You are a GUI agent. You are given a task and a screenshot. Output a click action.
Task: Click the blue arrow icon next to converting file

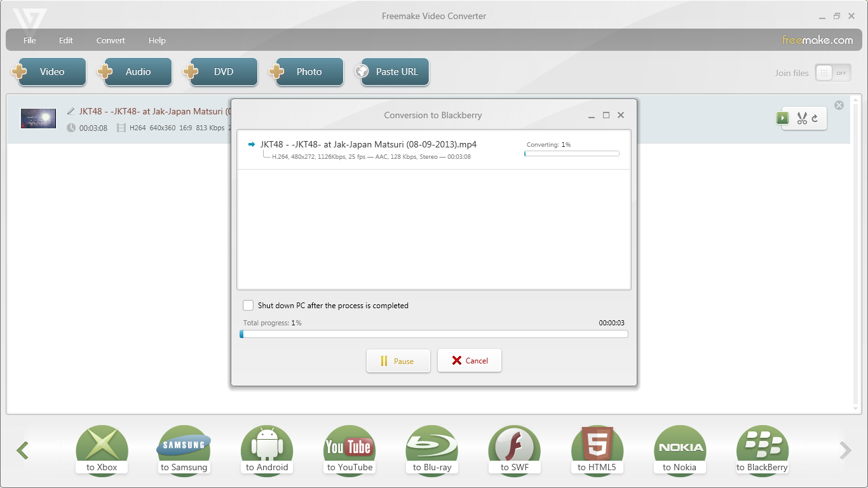tap(252, 144)
